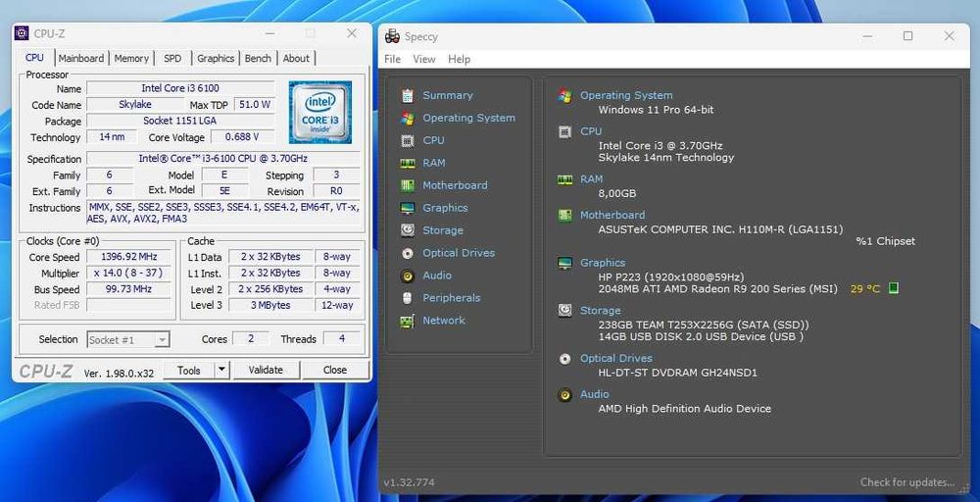This screenshot has width=980, height=502.
Task: Click the Audio speaker icon in Speccy sidebar
Action: [408, 276]
